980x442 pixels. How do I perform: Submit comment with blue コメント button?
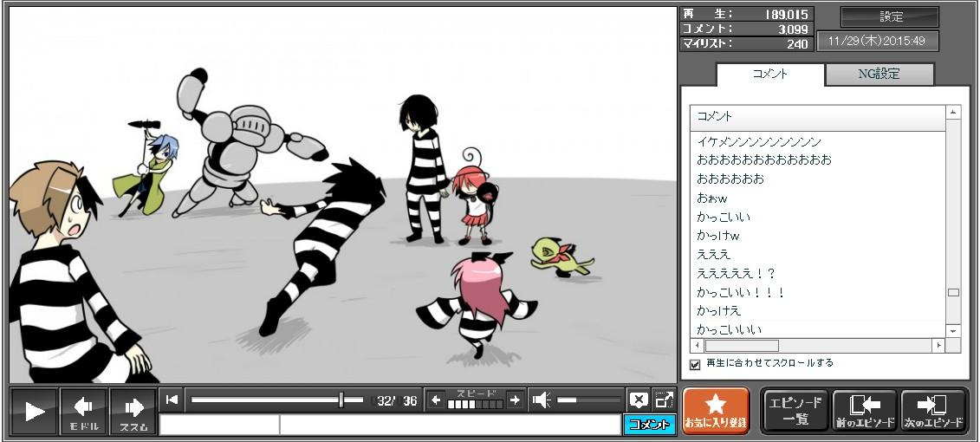pyautogui.click(x=649, y=425)
